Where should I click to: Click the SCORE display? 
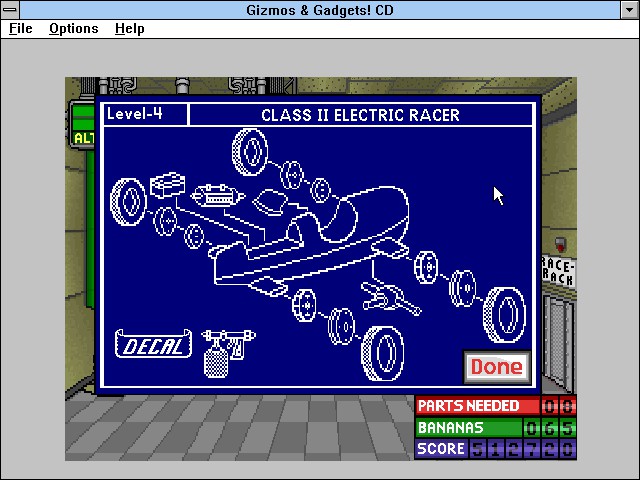tap(496, 449)
